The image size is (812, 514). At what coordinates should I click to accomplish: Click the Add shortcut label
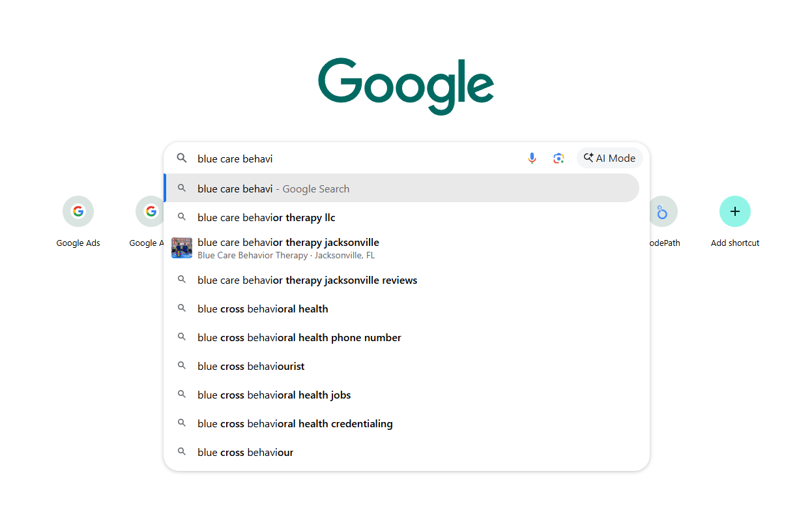[735, 243]
